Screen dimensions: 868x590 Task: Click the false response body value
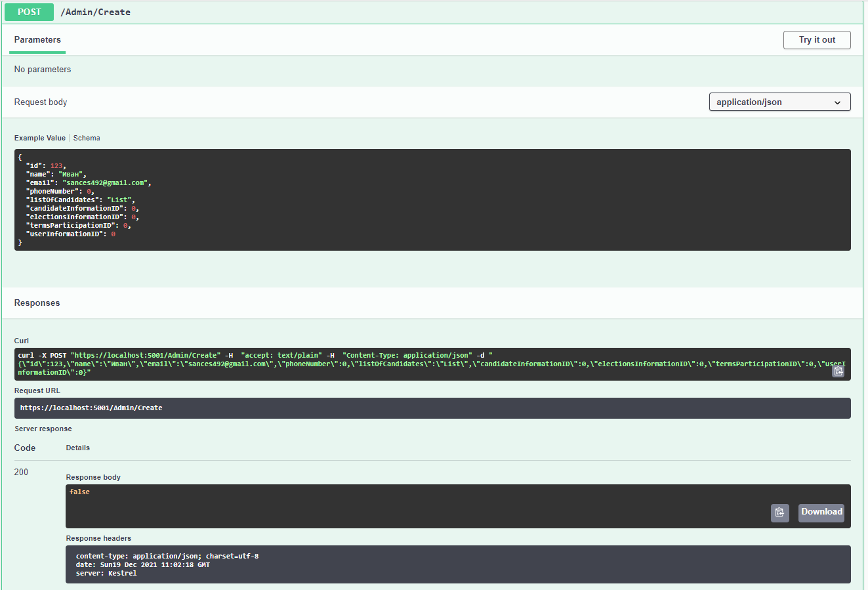[x=79, y=492]
